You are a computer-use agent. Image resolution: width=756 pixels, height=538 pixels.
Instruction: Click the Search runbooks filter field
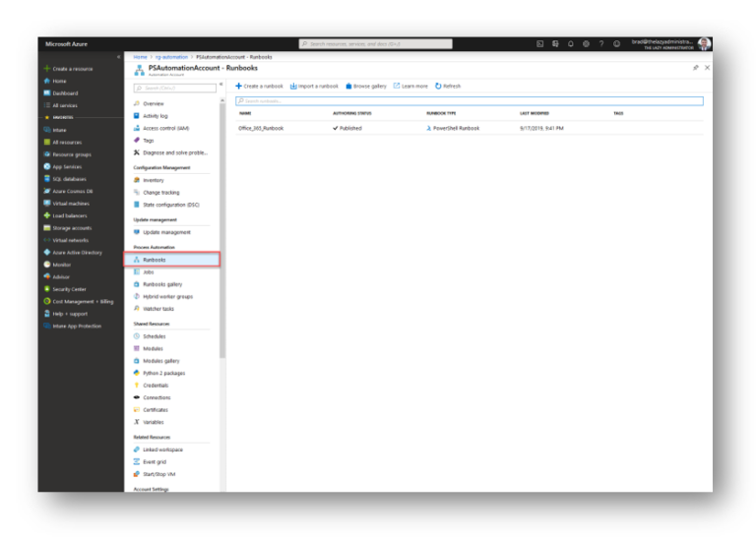click(x=470, y=101)
